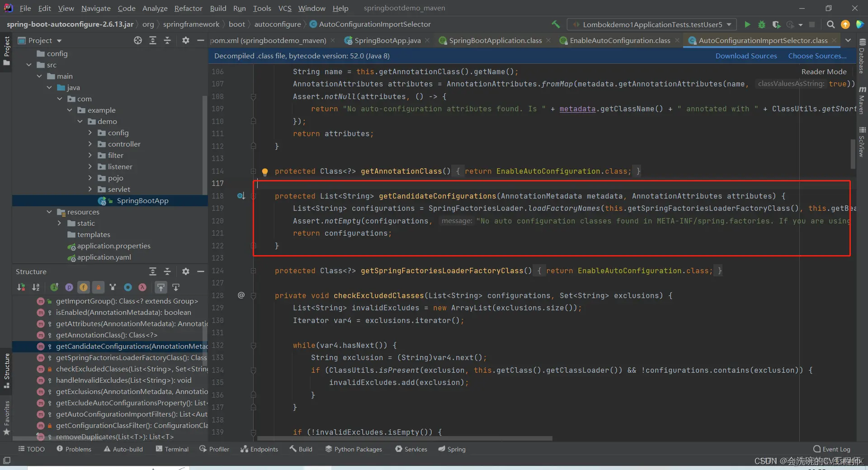The width and height of the screenshot is (868, 470).
Task: Expand the servlet package node
Action: (x=90, y=190)
